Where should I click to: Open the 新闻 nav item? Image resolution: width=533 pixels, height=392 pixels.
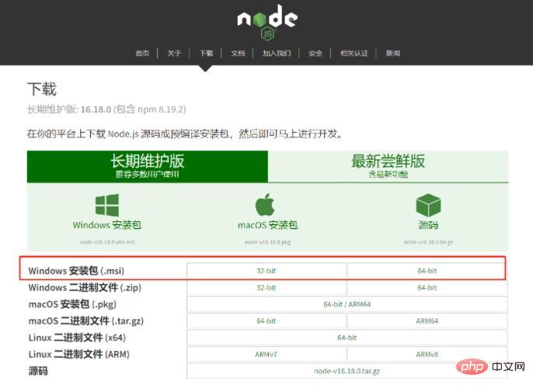[x=393, y=53]
